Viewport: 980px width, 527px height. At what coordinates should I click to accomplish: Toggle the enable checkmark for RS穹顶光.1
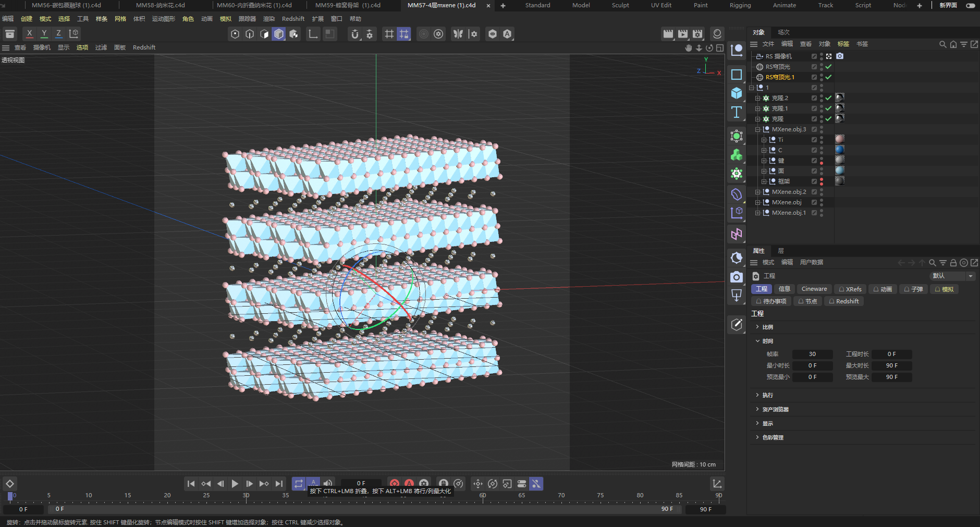(x=828, y=77)
